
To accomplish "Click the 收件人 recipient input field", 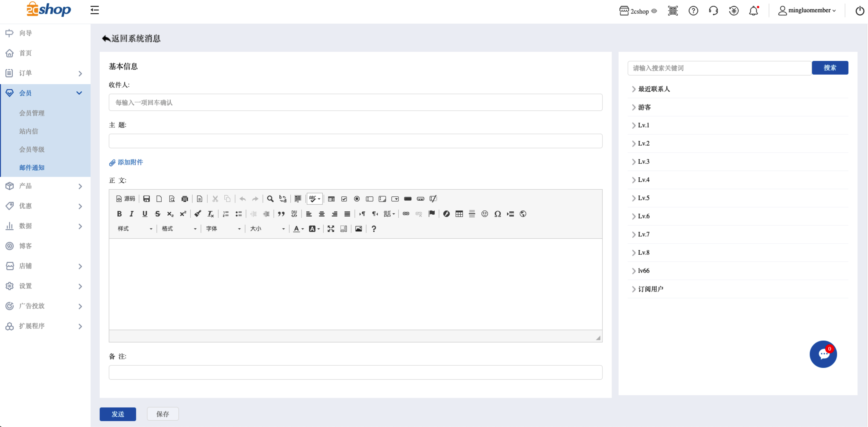I will [x=355, y=102].
